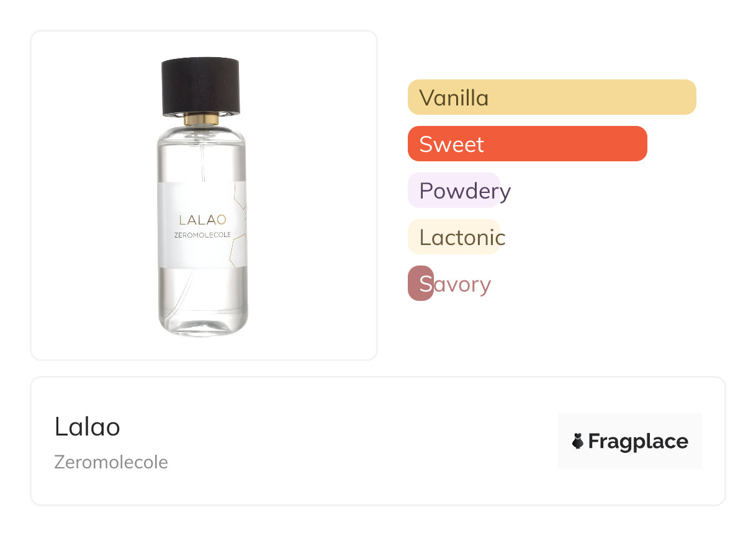The width and height of the screenshot is (756, 536).
Task: Click empty space in the Lalao info card
Action: [360, 442]
